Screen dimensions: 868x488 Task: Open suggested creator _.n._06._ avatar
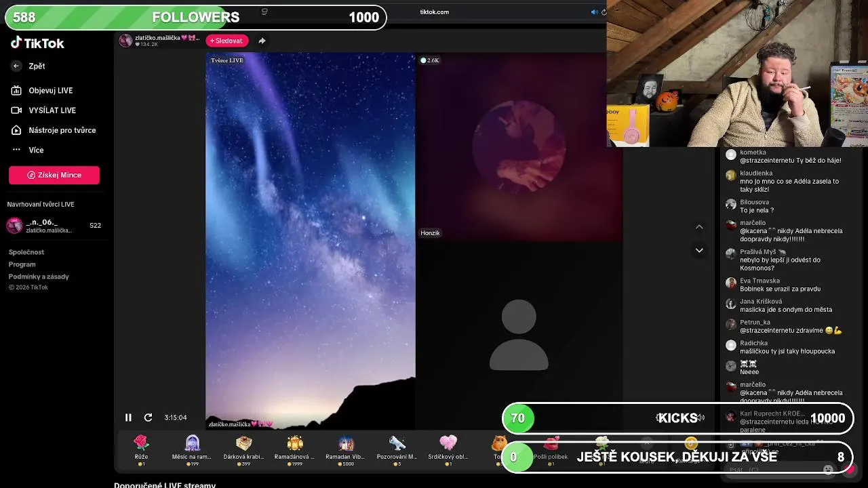tap(14, 226)
